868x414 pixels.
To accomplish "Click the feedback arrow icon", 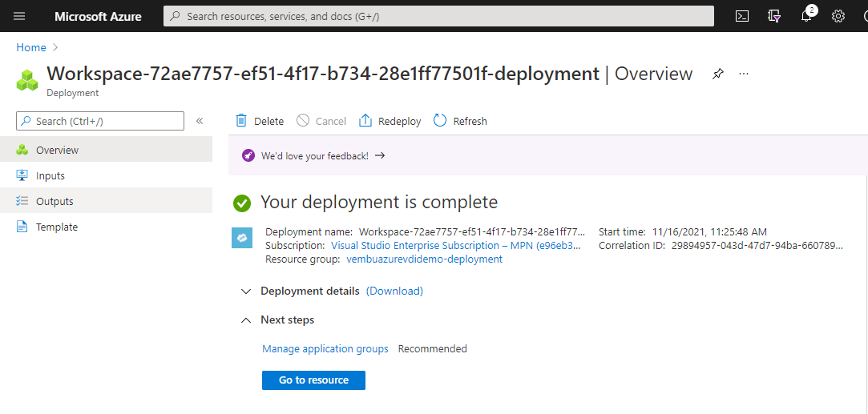I will tap(380, 156).
